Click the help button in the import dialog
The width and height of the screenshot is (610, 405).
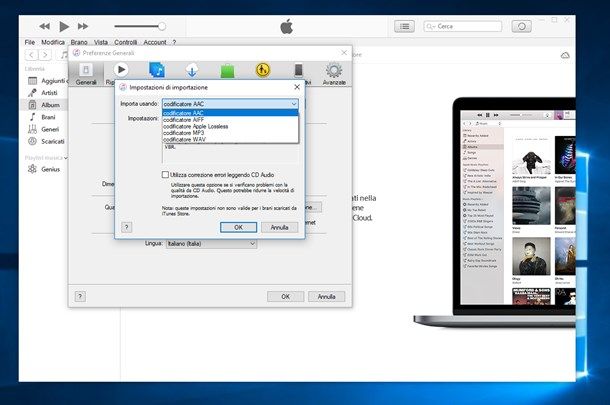(126, 227)
